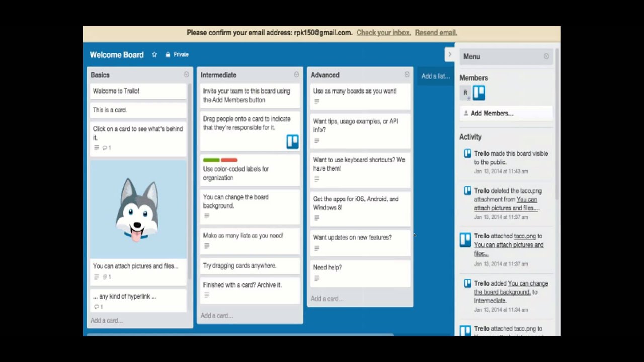Click description icon on 'Click on a card' card

97,148
